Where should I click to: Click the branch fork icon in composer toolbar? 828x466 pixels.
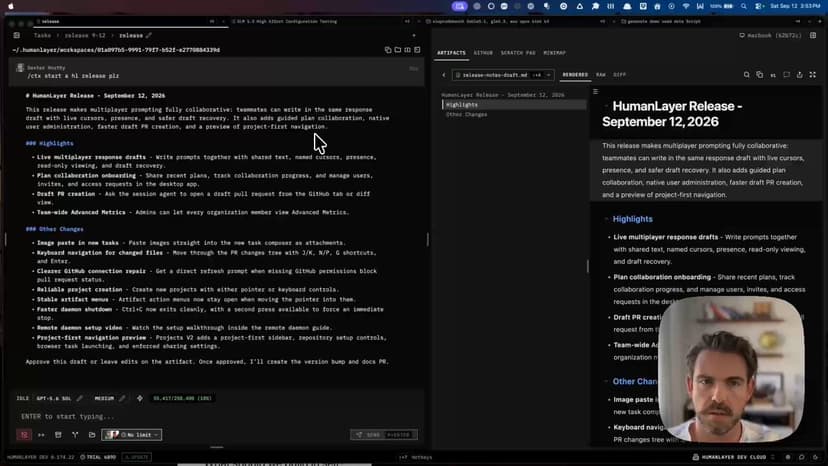click(x=75, y=435)
